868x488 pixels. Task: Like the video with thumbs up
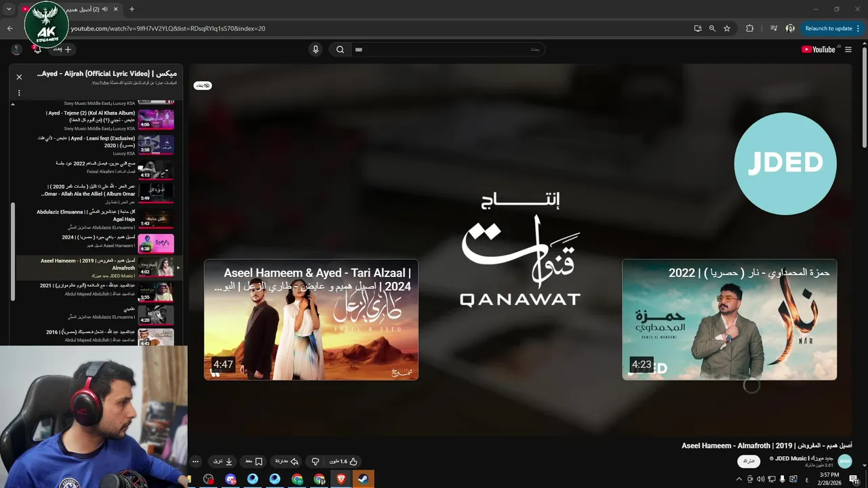tap(344, 462)
